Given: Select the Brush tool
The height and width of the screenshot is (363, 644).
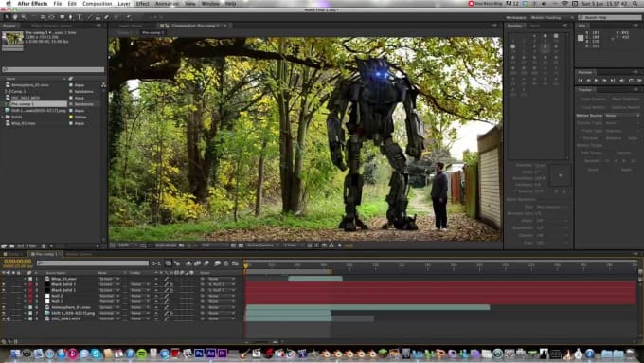Looking at the screenshot, I should click(90, 17).
